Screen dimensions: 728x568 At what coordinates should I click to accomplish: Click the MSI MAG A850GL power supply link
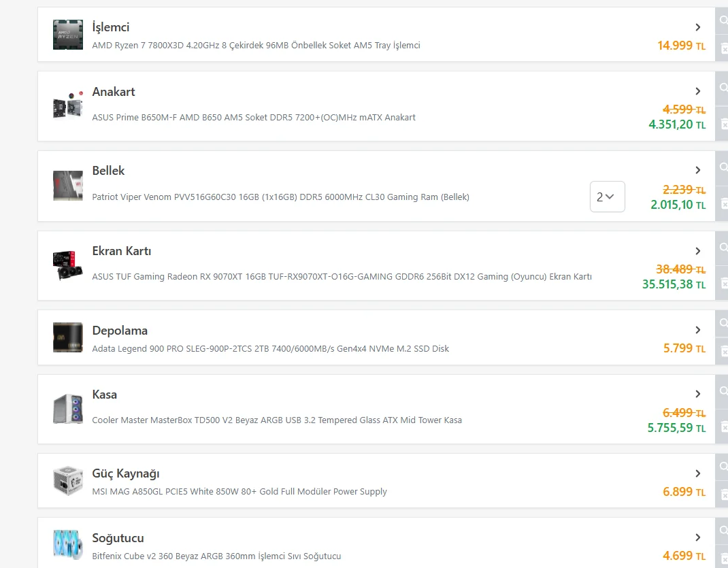[239, 491]
